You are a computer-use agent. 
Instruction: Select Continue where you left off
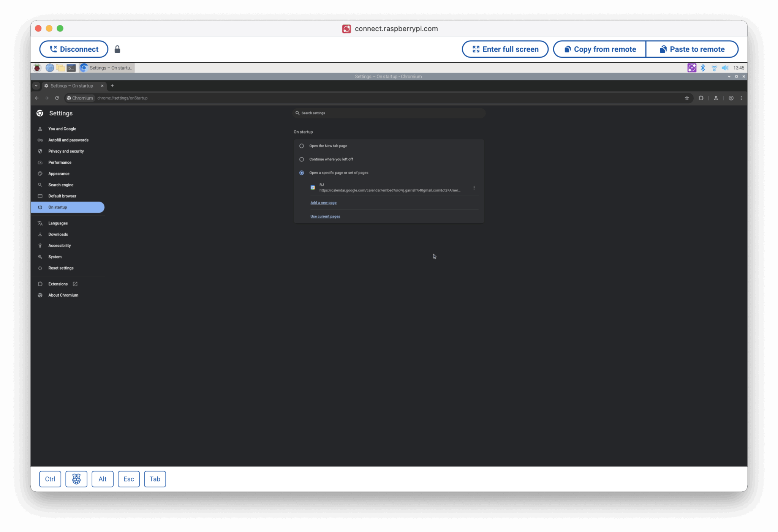tap(301, 159)
